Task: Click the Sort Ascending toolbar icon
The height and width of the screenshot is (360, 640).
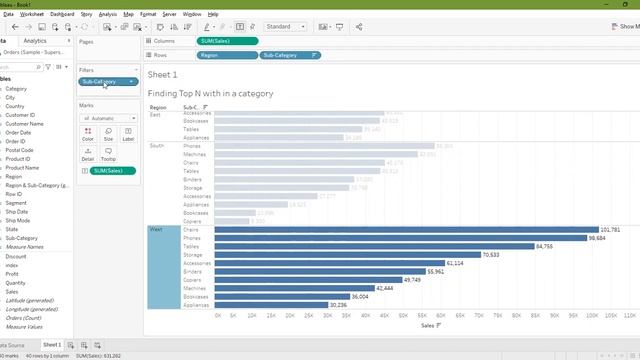Action: tap(174, 27)
